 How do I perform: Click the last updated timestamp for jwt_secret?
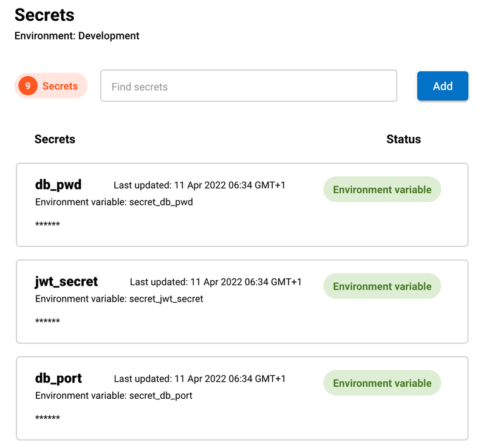pyautogui.click(x=216, y=281)
